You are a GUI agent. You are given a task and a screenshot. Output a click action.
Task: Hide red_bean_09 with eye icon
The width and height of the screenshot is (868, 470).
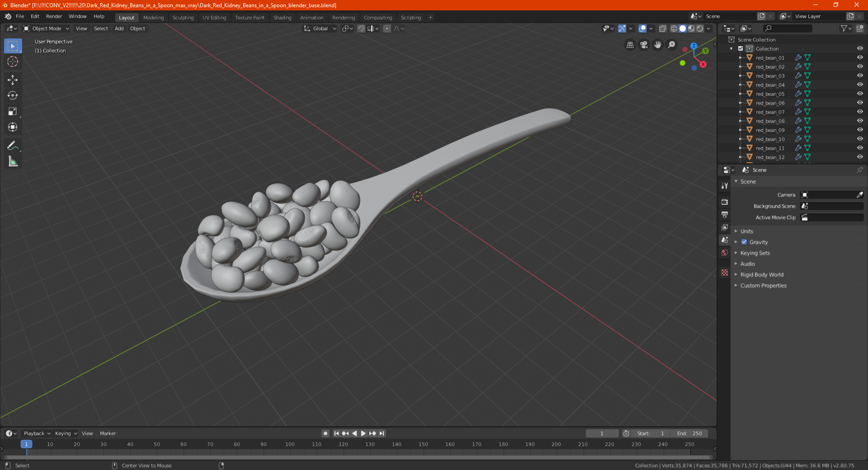(860, 130)
